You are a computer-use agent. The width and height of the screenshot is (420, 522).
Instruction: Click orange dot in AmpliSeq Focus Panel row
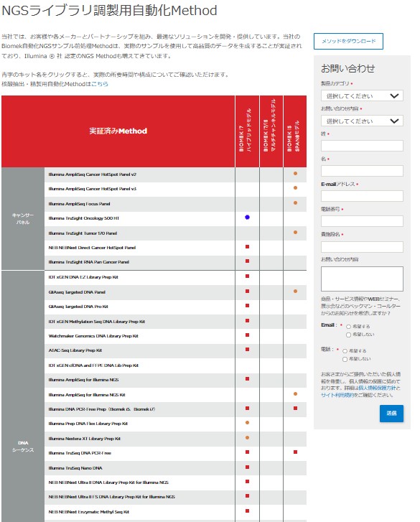pos(295,202)
